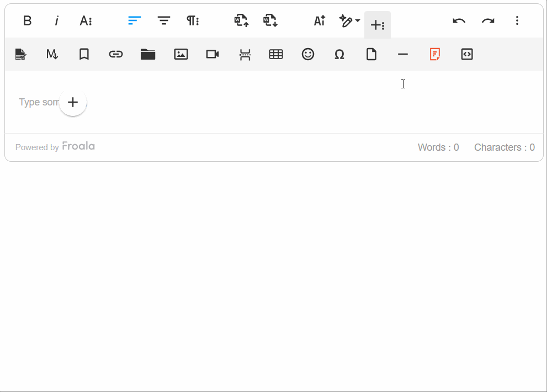The height and width of the screenshot is (392, 547).
Task: Click the Markdown icon
Action: click(52, 54)
